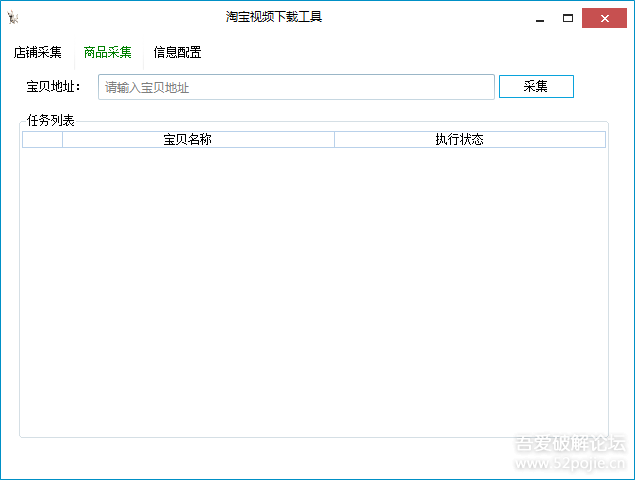Click the app icon in title bar
This screenshot has height=480, width=635.
(13, 18)
